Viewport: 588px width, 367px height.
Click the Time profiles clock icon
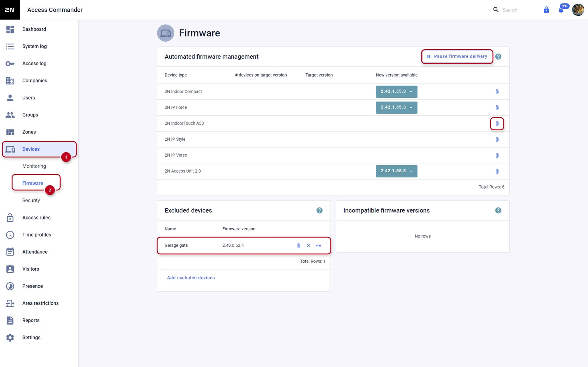pos(10,235)
